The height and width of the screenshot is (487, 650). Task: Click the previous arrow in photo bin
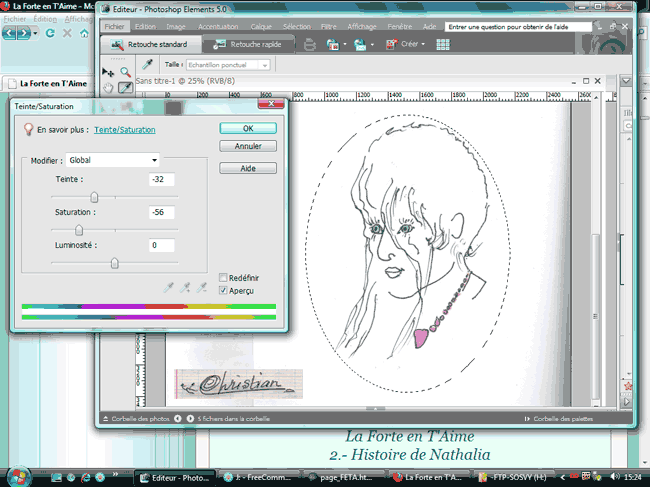(177, 419)
